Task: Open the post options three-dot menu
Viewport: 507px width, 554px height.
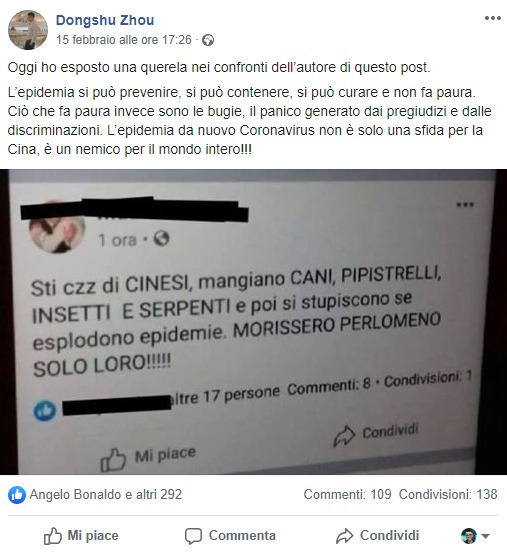Action: tap(493, 18)
